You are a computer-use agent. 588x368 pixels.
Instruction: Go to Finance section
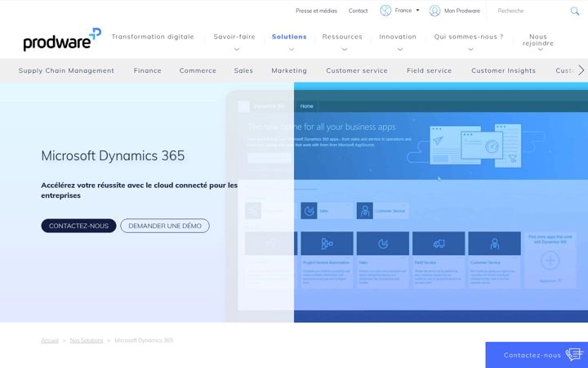pyautogui.click(x=147, y=70)
